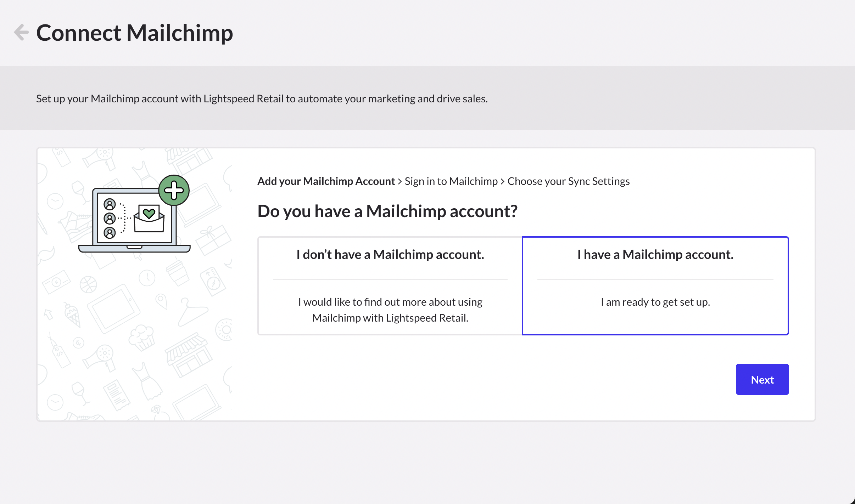Click the 'Add your Mailchimp Account' breadcrumb link
The image size is (855, 504).
[x=326, y=181]
